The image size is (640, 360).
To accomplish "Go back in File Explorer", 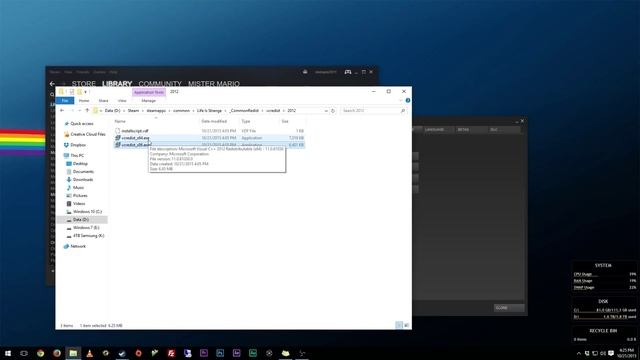I will [62, 111].
